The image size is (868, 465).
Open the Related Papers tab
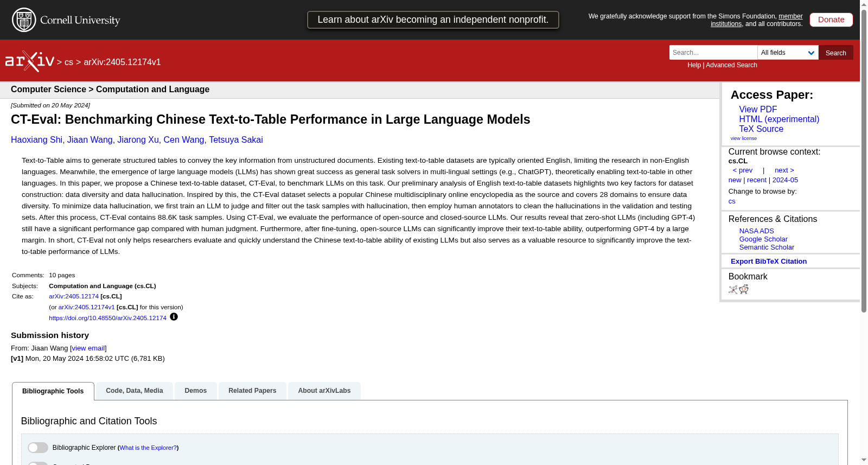coord(252,391)
